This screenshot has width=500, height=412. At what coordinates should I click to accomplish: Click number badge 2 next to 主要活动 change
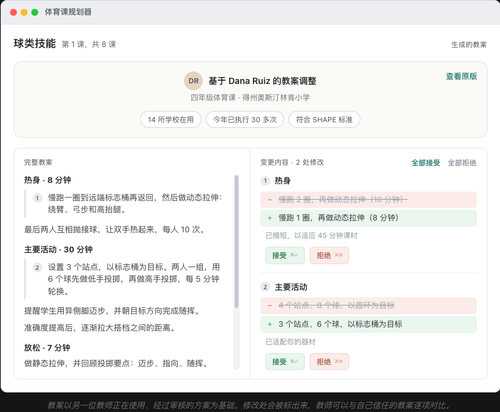pos(265,287)
